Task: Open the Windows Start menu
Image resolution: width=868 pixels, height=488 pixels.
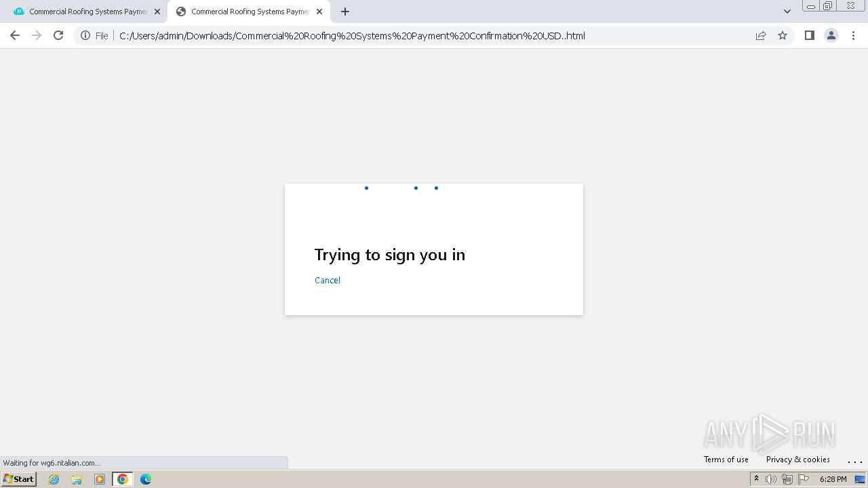Action: [19, 479]
